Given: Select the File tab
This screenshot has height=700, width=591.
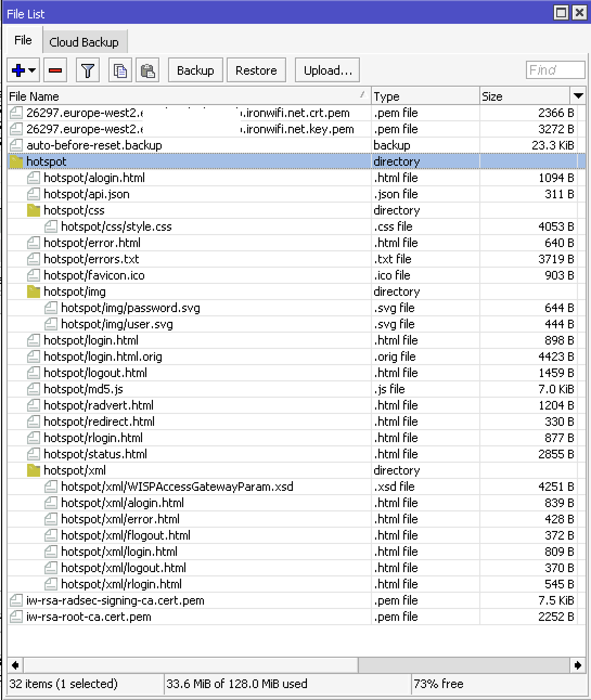Looking at the screenshot, I should 23,40.
